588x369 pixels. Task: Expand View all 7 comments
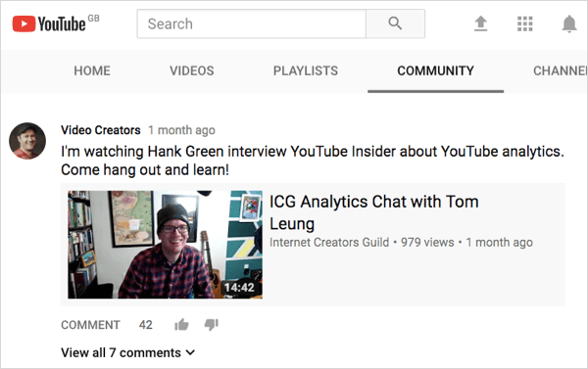(x=127, y=352)
